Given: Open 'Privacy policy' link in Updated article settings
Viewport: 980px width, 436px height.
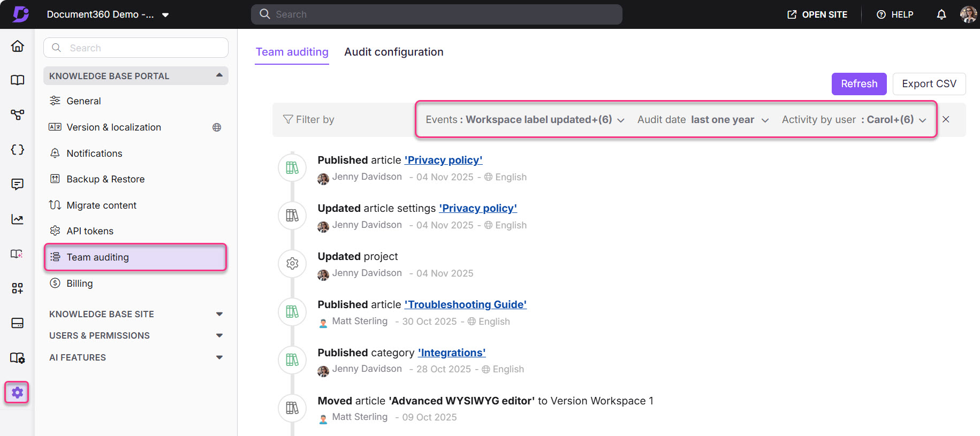Looking at the screenshot, I should (478, 208).
